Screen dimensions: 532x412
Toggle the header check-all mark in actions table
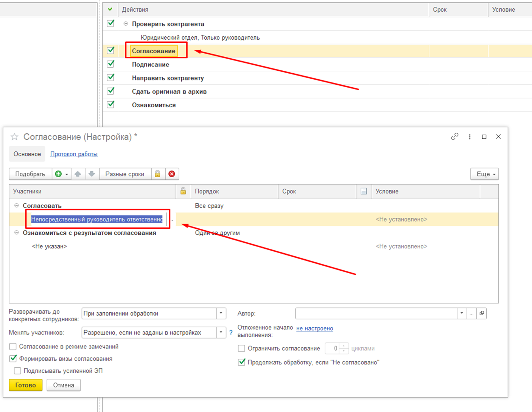(x=110, y=9)
